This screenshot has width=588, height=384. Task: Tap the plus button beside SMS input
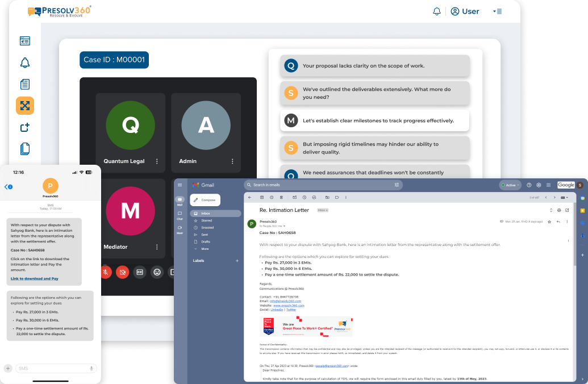coord(8,368)
